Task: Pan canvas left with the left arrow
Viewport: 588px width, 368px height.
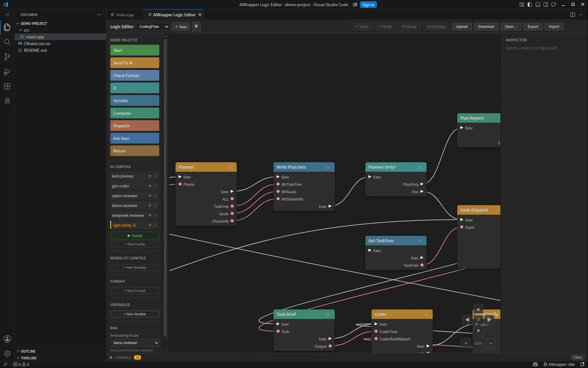Action: click(467, 320)
